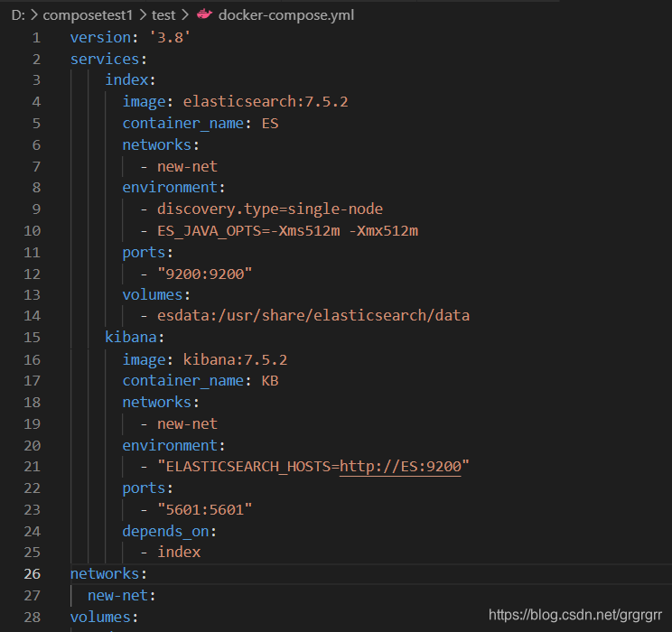Click new-net entry on line 19
The width and height of the screenshot is (672, 632).
pos(187,423)
